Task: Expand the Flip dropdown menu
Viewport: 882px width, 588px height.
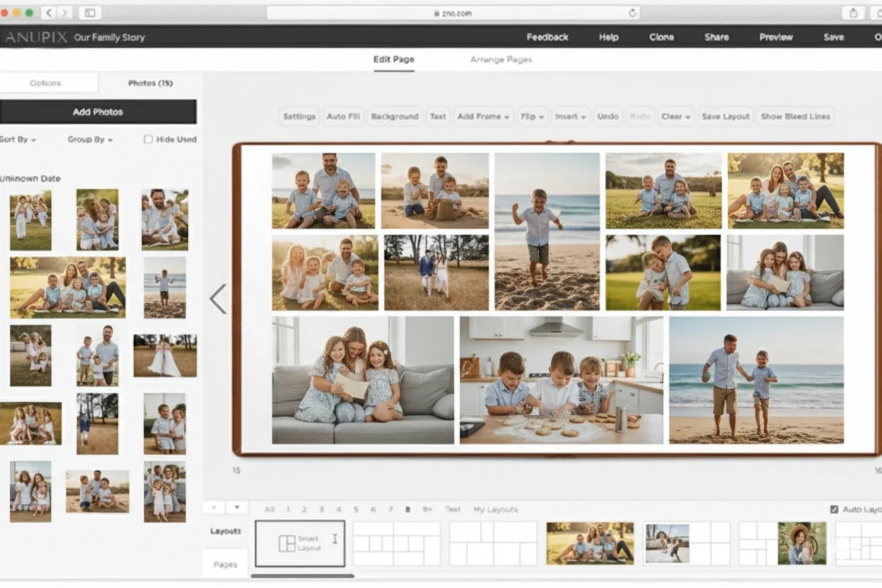Action: [532, 117]
